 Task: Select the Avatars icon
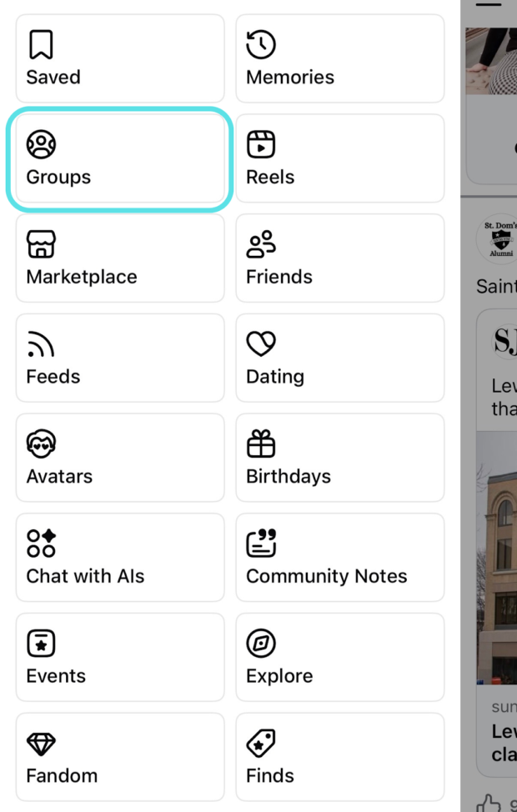click(41, 444)
